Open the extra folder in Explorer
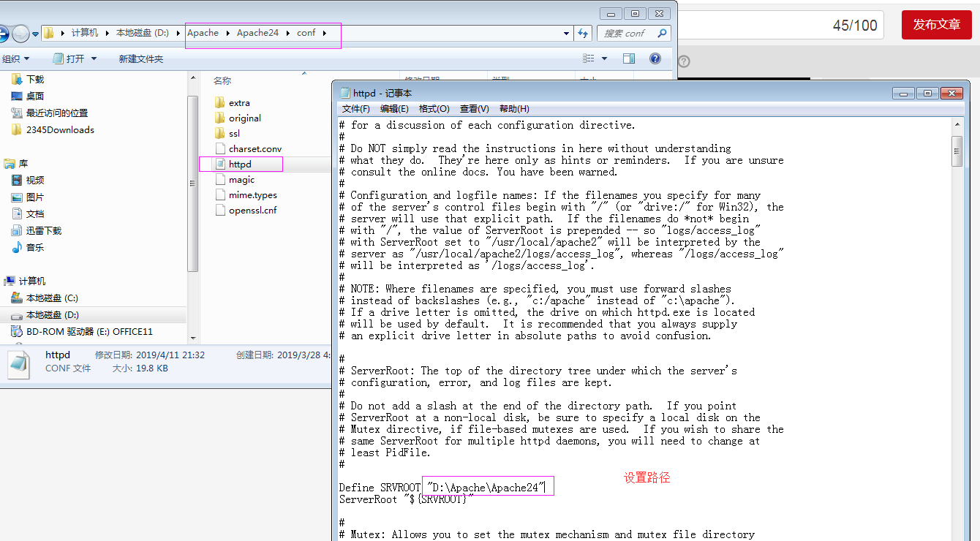 pyautogui.click(x=239, y=102)
